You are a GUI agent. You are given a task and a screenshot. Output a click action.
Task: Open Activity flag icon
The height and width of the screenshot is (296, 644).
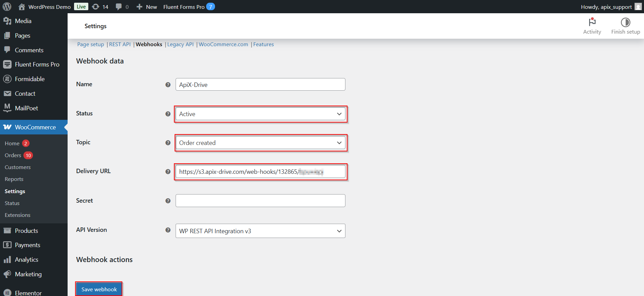tap(592, 22)
